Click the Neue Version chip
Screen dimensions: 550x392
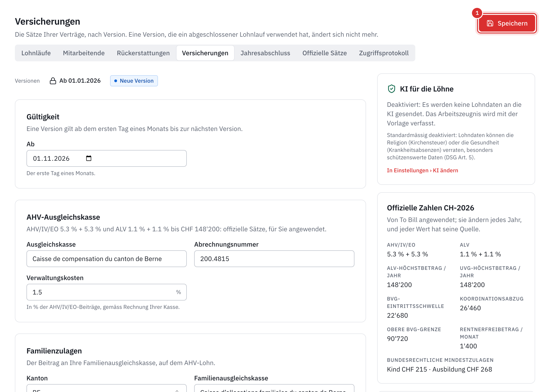pos(134,81)
